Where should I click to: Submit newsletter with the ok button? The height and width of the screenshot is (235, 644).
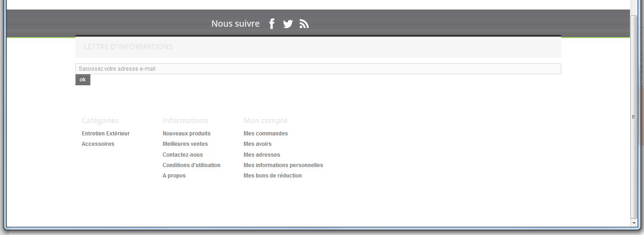[x=83, y=80]
